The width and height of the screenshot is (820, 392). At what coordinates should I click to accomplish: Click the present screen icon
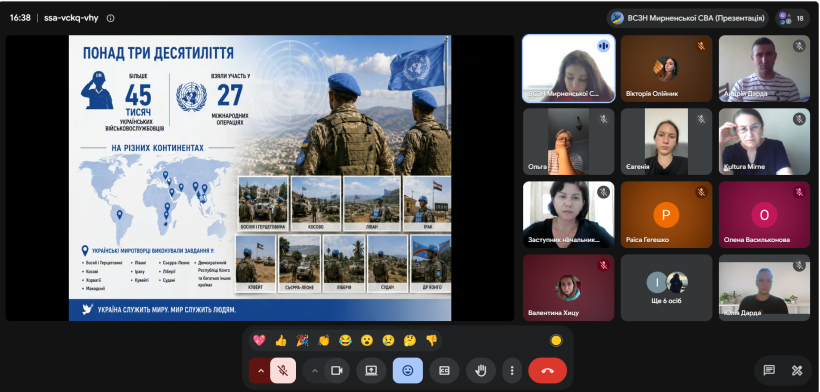tap(371, 371)
